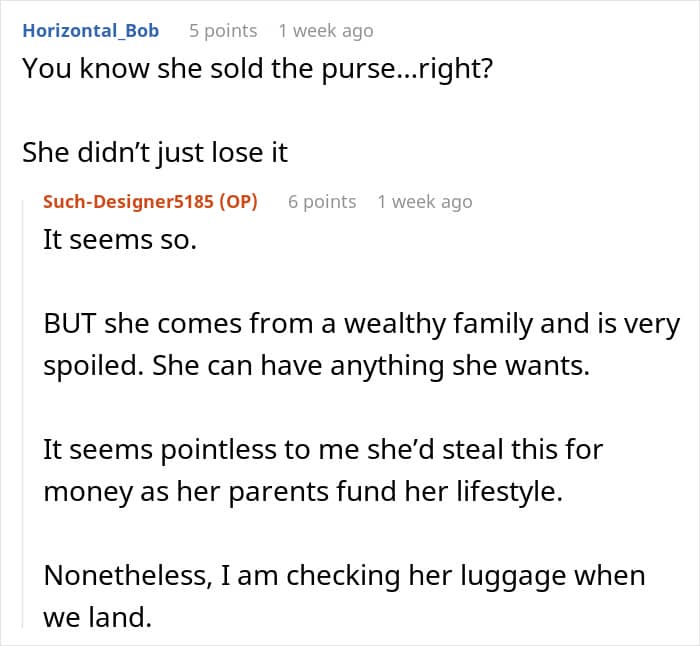This screenshot has height=646, width=700.
Task: Open Such-Designer5185's user profile
Action: coord(128,202)
